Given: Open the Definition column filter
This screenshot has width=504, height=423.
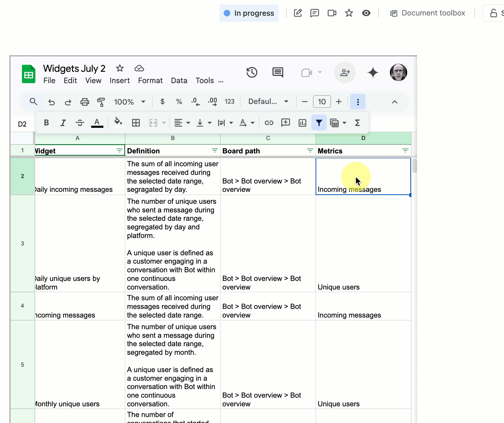Looking at the screenshot, I should [x=214, y=150].
